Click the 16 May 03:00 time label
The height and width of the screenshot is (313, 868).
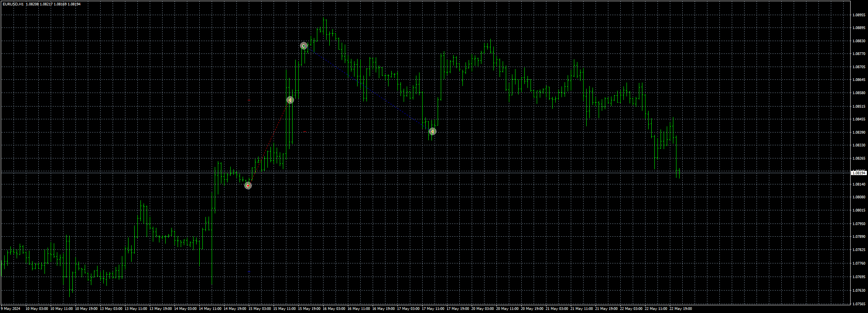334,309
